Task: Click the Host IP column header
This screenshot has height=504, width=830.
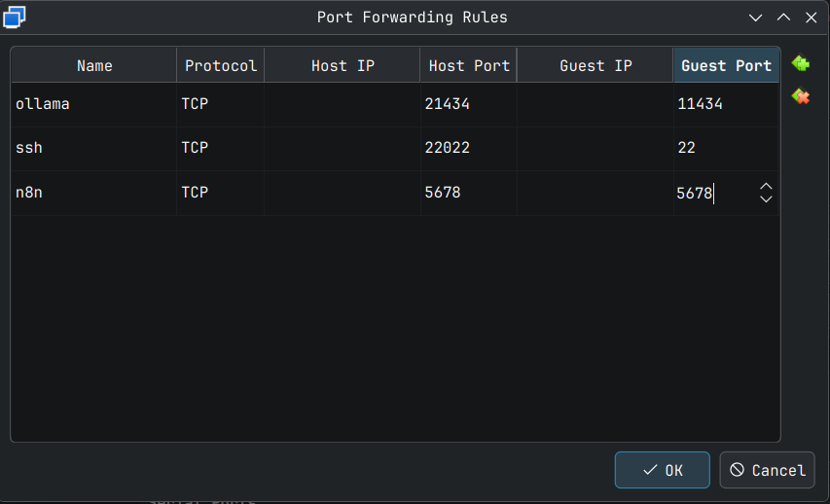Action: (x=343, y=66)
